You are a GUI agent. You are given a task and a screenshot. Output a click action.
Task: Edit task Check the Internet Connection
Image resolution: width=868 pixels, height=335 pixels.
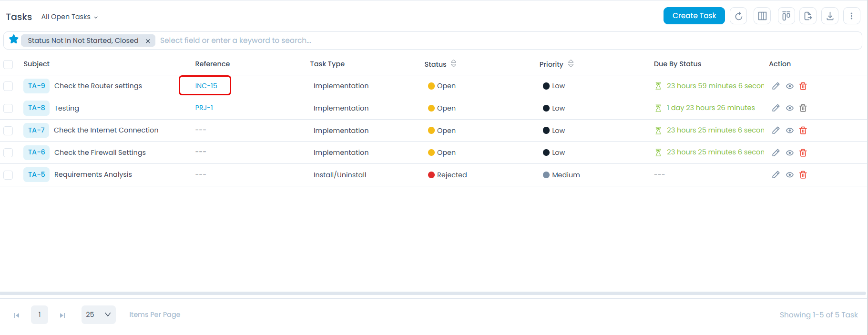coord(776,130)
